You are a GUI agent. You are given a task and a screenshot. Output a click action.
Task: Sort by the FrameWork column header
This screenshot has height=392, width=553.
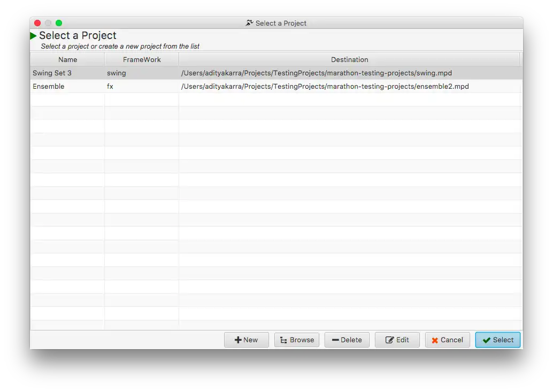[142, 59]
